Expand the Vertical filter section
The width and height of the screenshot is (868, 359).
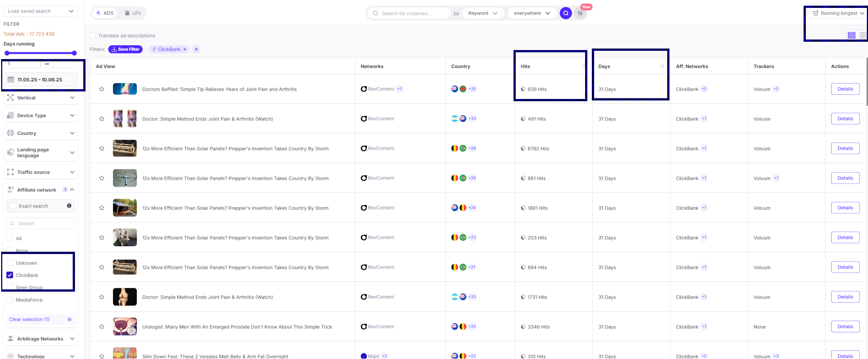[72, 98]
